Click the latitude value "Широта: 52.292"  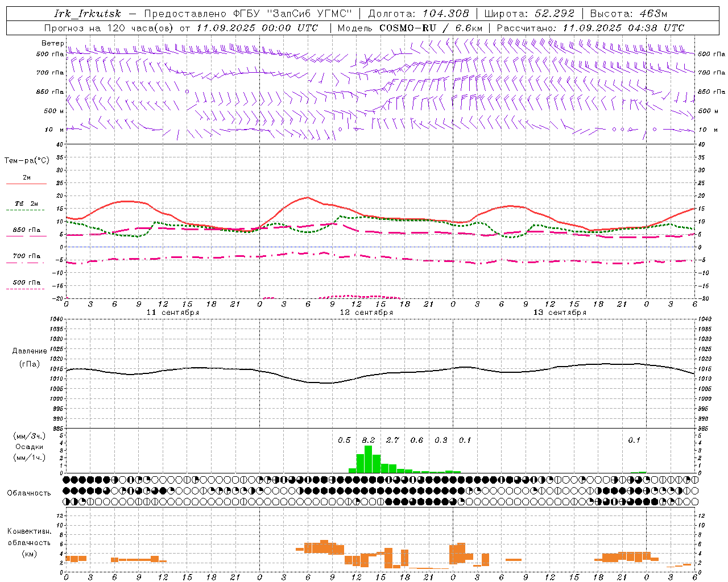click(530, 14)
